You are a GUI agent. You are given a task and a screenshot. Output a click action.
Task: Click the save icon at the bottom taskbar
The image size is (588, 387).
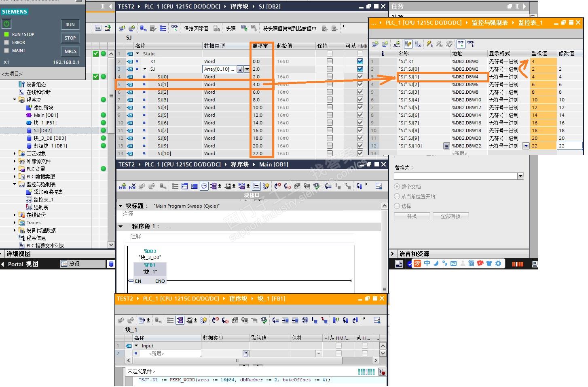tap(399, 264)
